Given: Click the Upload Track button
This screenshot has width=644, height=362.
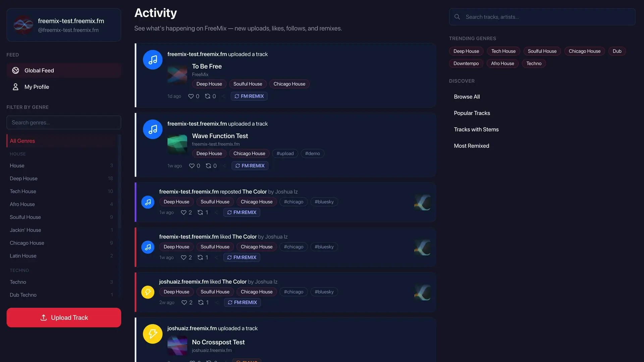Looking at the screenshot, I should (x=63, y=317).
